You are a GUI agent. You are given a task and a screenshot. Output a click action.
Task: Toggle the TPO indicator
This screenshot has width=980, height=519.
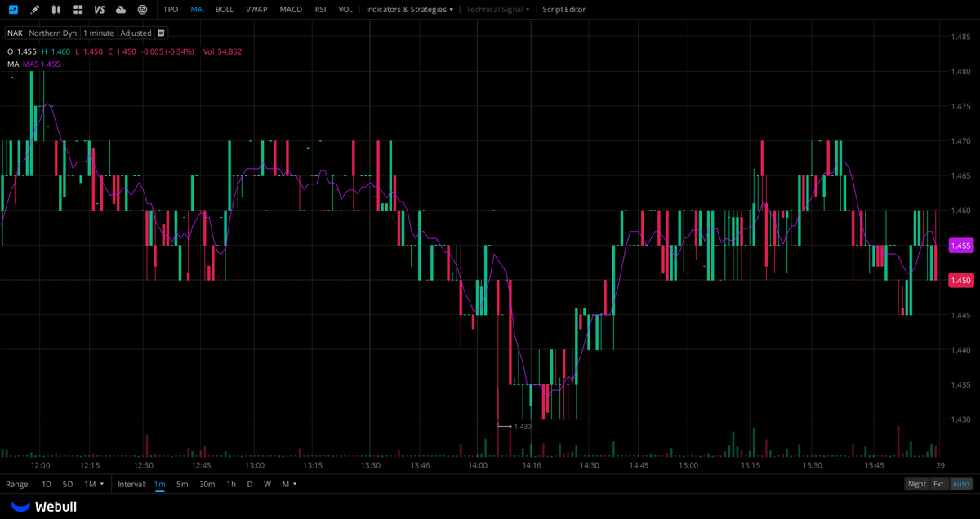[x=171, y=10]
